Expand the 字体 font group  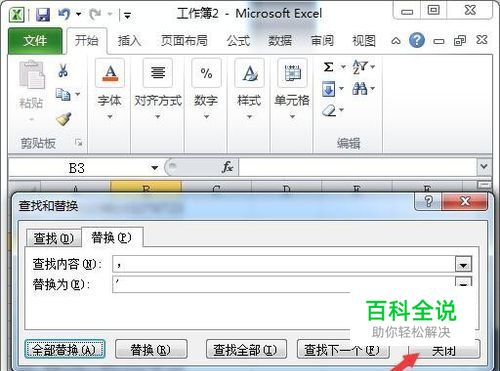[x=110, y=89]
